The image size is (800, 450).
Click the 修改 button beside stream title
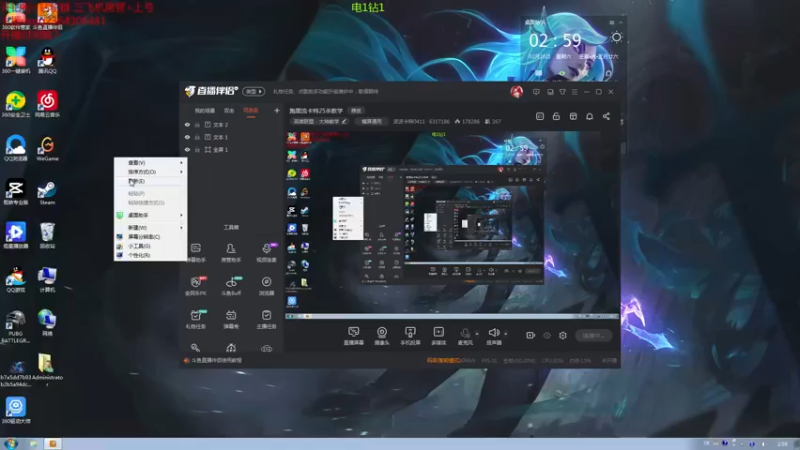356,111
